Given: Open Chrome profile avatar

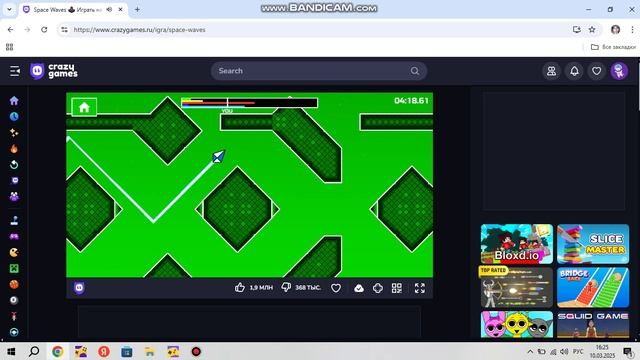Looking at the screenshot, I should [616, 30].
